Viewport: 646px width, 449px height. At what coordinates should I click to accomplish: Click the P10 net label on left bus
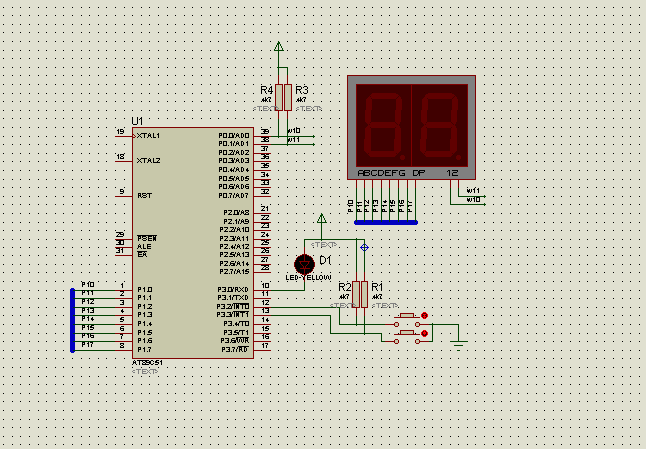88,284
